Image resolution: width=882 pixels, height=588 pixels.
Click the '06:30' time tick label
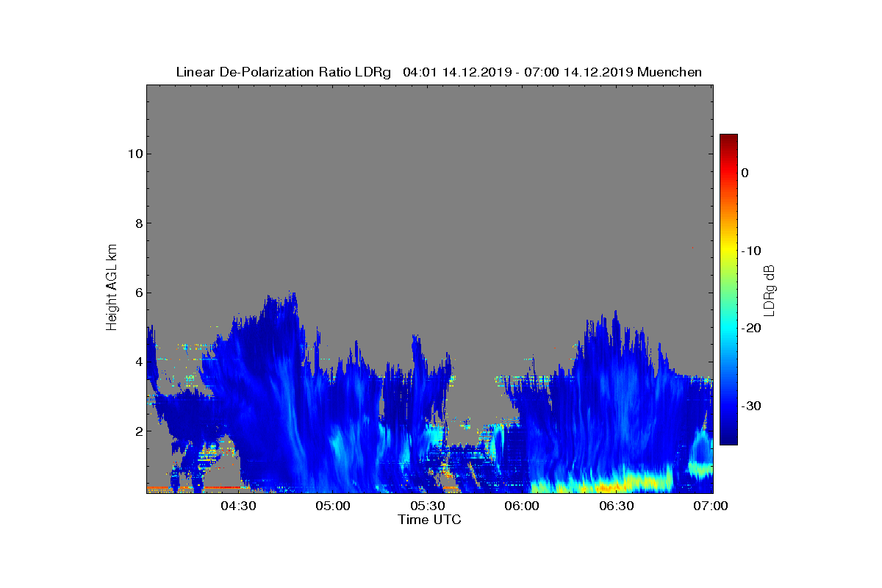point(617,506)
